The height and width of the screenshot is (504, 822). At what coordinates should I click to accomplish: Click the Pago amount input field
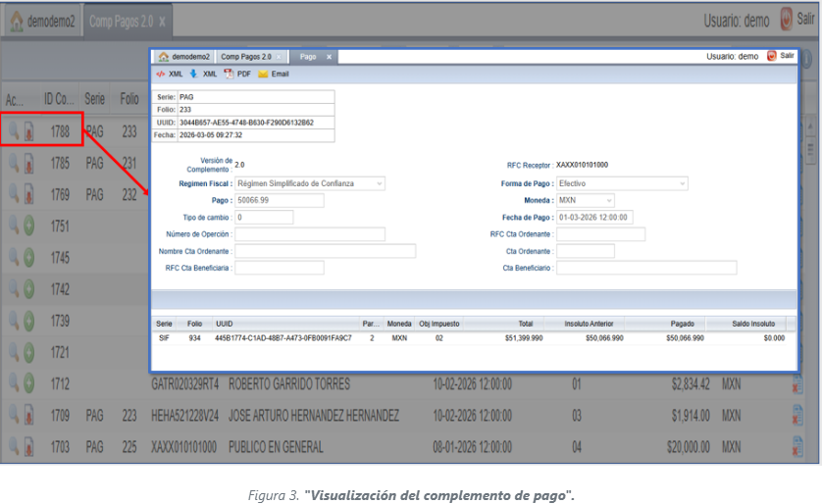click(280, 200)
